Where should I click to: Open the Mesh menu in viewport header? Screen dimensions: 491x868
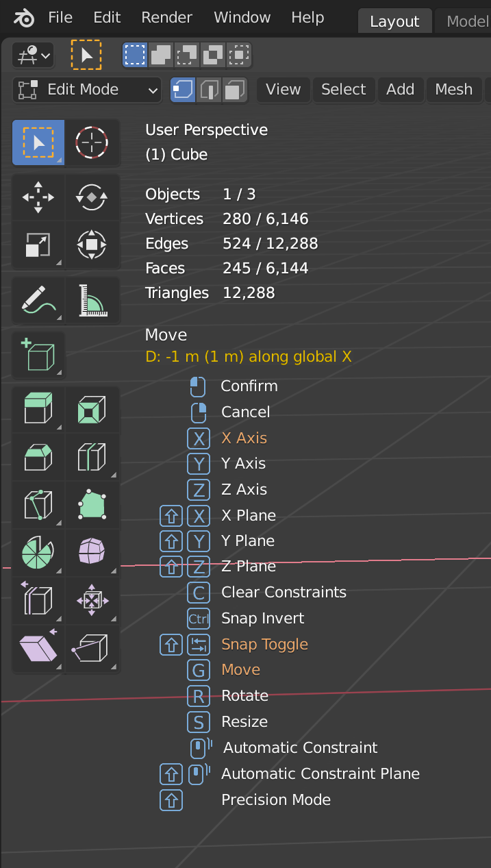click(x=453, y=90)
